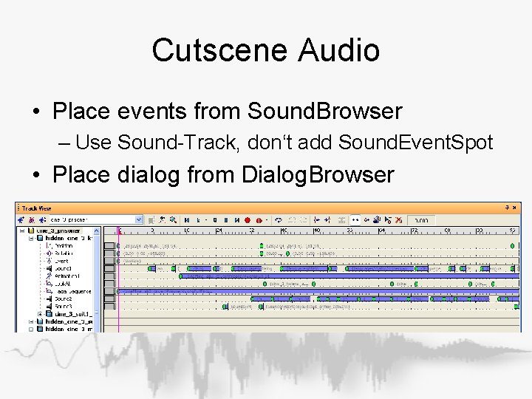
Task: Click the Play button in Track View
Action: (x=199, y=220)
